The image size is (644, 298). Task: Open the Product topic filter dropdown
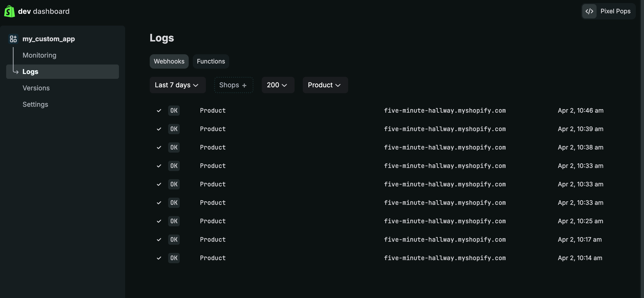click(325, 85)
